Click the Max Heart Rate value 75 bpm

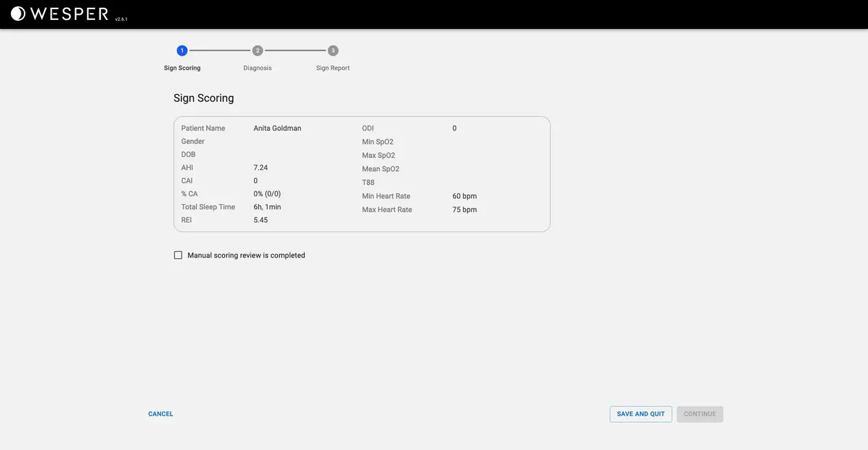pos(464,208)
